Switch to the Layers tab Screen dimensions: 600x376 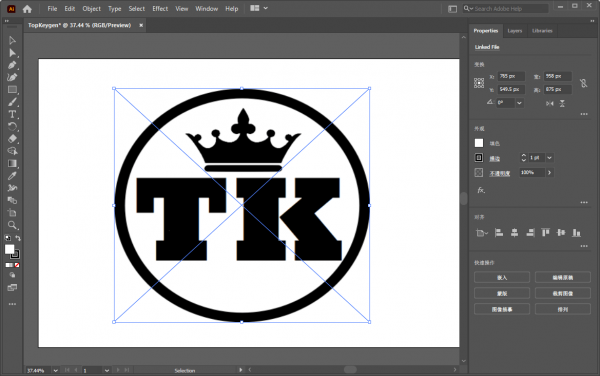pyautogui.click(x=515, y=31)
